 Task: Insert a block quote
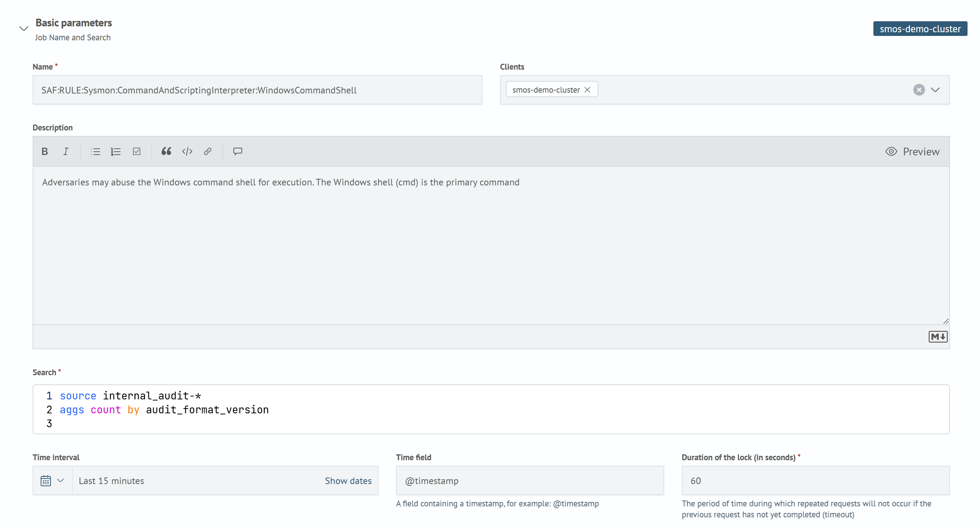tap(166, 151)
